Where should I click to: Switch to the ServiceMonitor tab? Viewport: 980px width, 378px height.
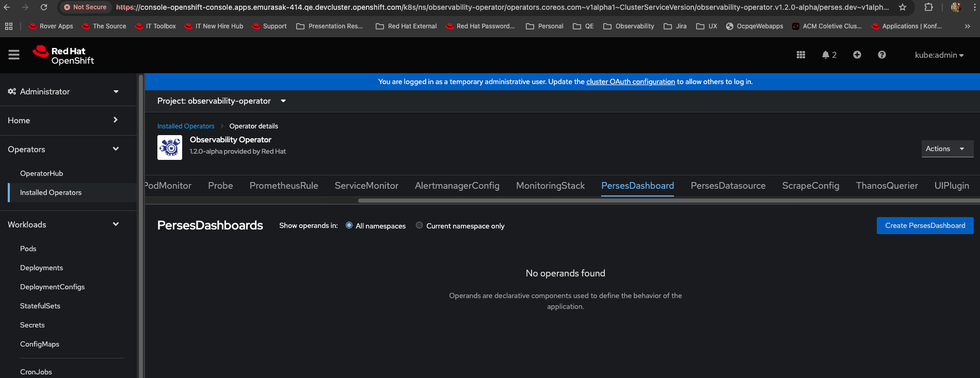pyautogui.click(x=366, y=186)
